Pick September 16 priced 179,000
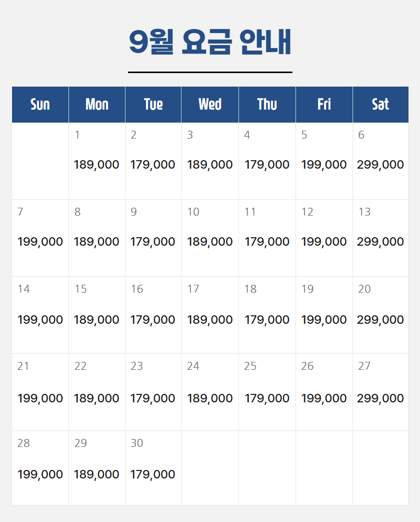The image size is (420, 522). click(x=153, y=315)
